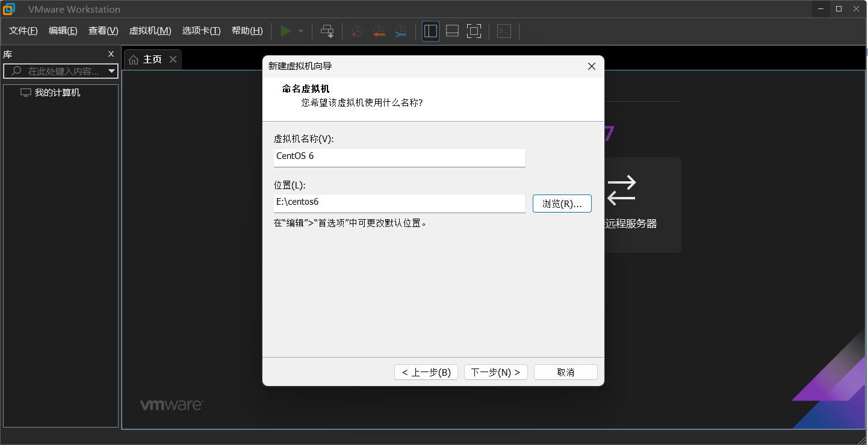Click the remote server arrows icon
The height and width of the screenshot is (445, 868).
click(621, 190)
